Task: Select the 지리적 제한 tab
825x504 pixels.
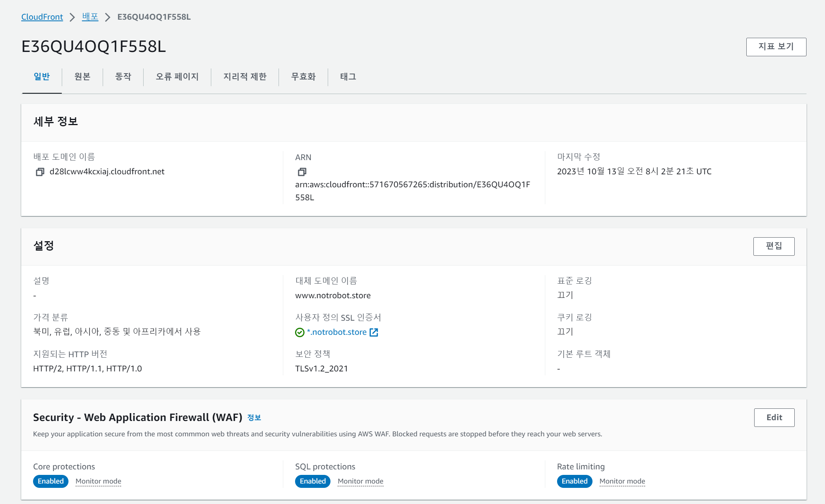Action: coord(245,77)
